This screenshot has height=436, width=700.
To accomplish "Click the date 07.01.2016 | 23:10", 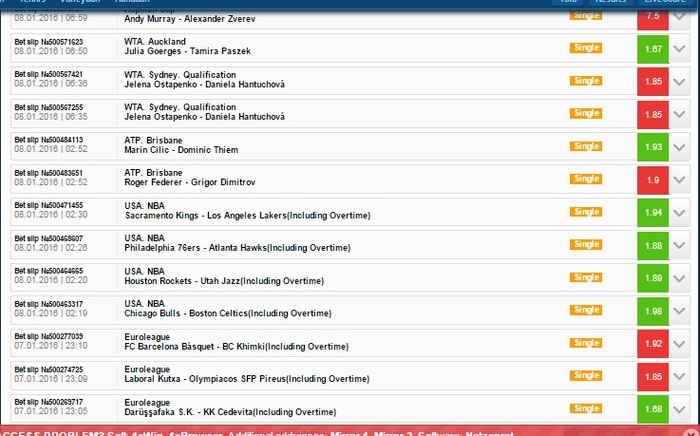I will point(51,346).
